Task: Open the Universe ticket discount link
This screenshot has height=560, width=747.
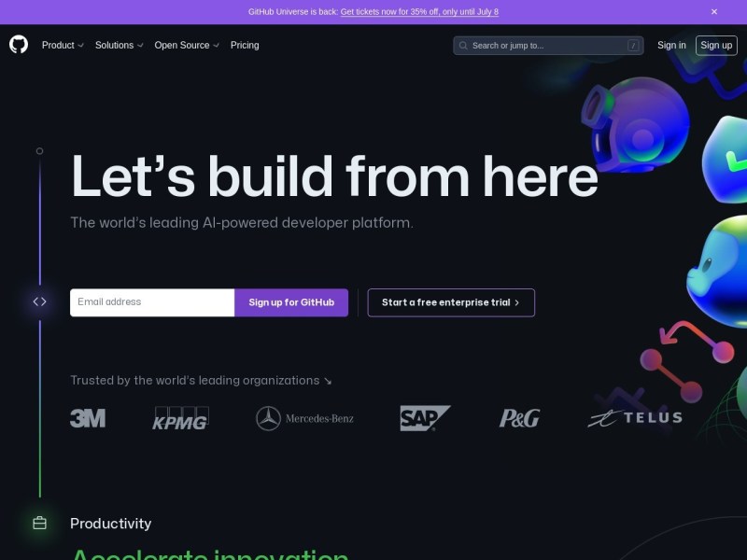Action: point(419,12)
